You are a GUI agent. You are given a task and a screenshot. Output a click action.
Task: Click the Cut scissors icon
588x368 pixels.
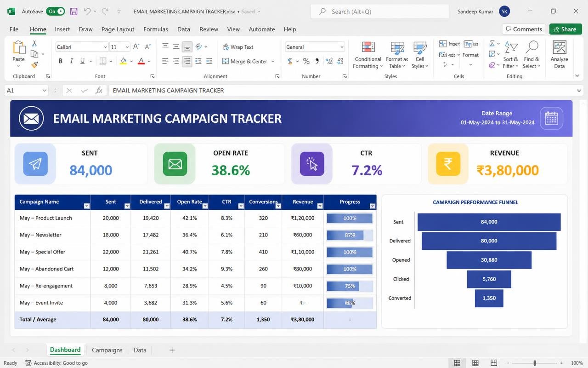(x=34, y=43)
